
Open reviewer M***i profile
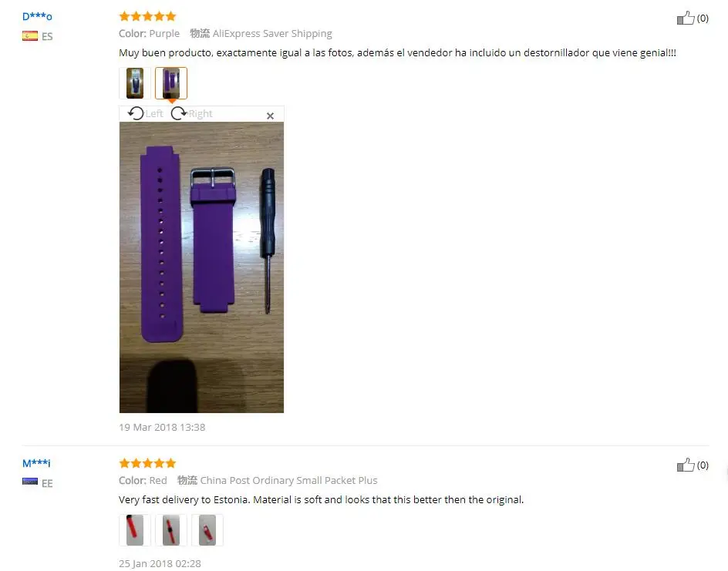[36, 463]
